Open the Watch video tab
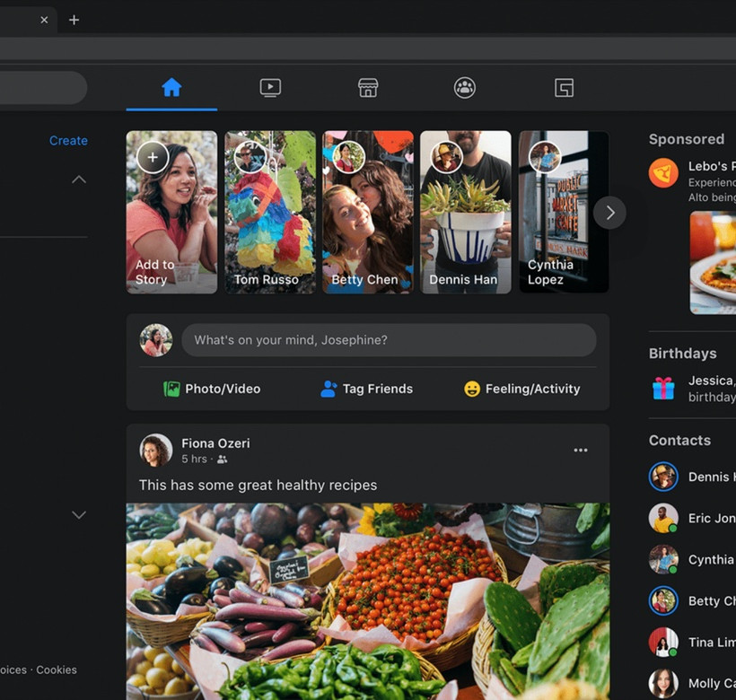 (x=270, y=87)
